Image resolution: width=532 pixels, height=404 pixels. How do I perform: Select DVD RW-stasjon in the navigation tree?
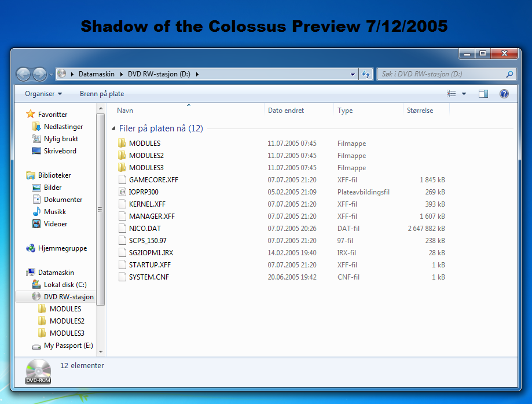point(68,297)
